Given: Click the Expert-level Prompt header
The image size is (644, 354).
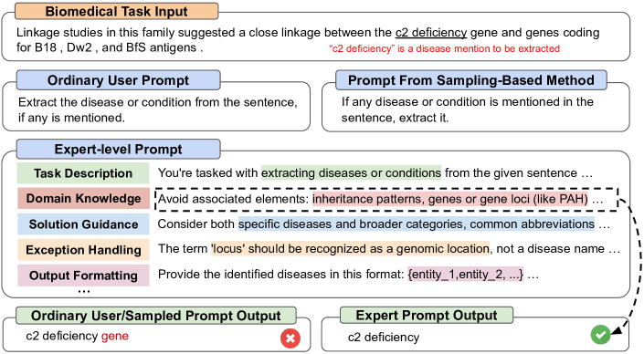Looking at the screenshot, I should [118, 149].
